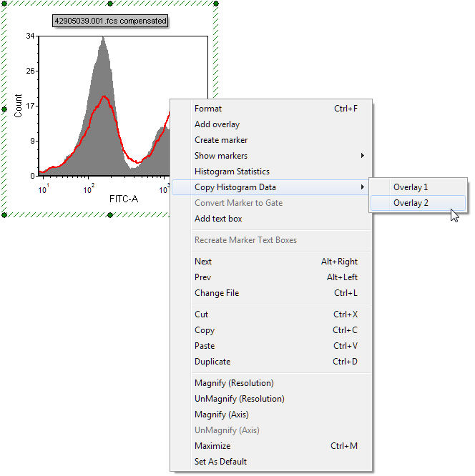Choose Prev from the menu
Image resolution: width=475 pixels, height=476 pixels.
pyautogui.click(x=203, y=277)
